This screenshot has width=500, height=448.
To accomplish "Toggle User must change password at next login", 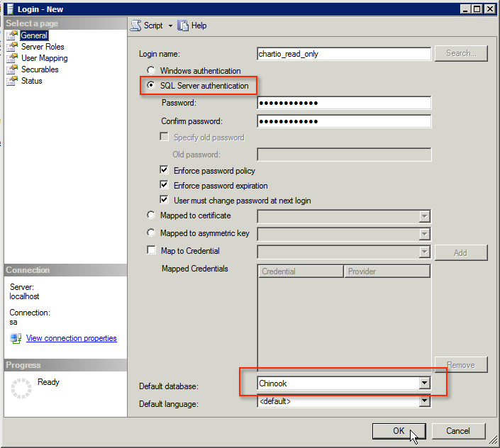I will tap(165, 201).
